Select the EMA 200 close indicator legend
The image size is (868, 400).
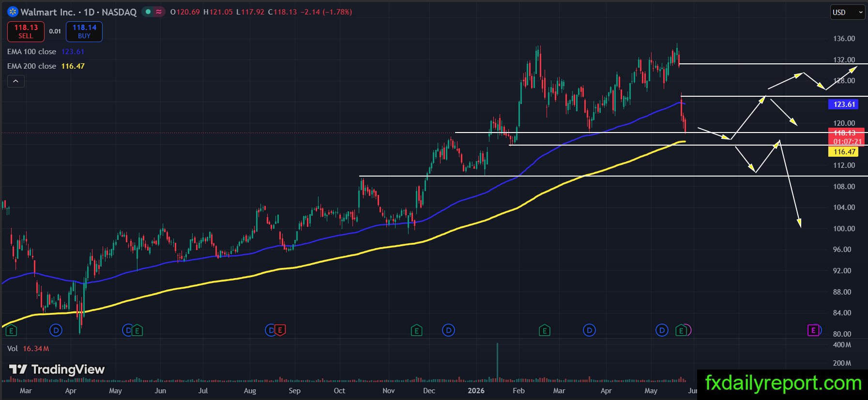[31, 66]
